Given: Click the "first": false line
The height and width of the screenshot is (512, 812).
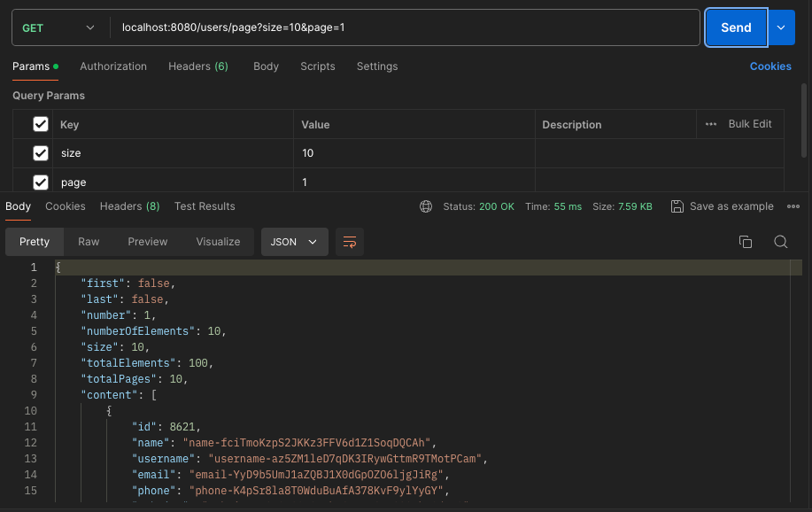Looking at the screenshot, I should (128, 283).
